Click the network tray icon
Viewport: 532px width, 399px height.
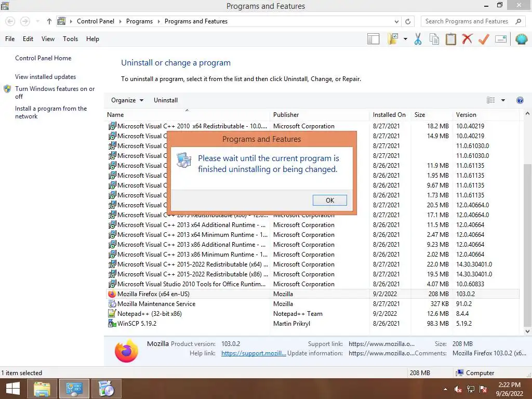pos(471,389)
